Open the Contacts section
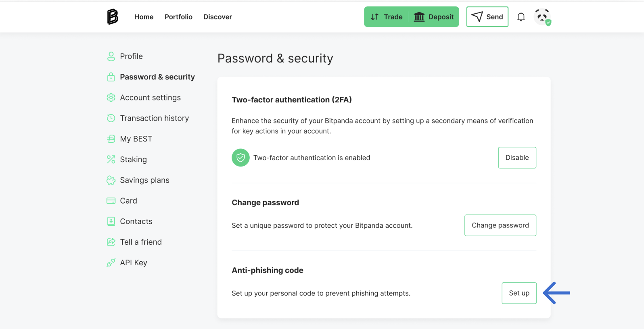The image size is (644, 329). pyautogui.click(x=136, y=221)
